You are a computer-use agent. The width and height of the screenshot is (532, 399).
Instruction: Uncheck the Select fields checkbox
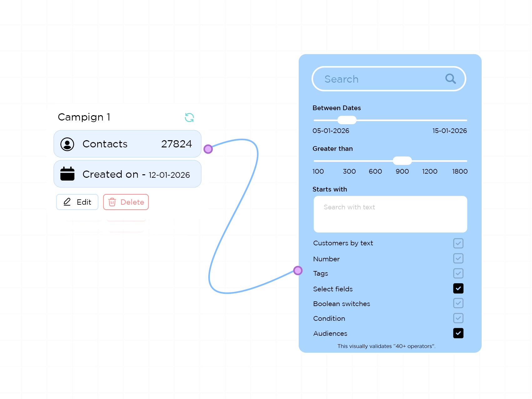click(x=458, y=289)
